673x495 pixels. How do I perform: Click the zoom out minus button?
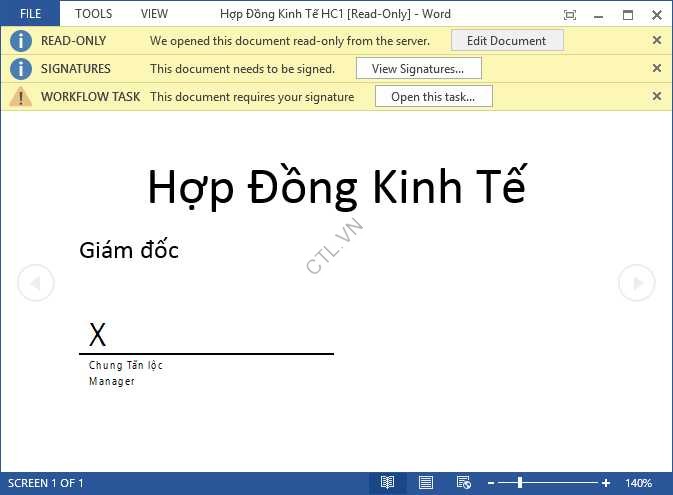pos(491,483)
